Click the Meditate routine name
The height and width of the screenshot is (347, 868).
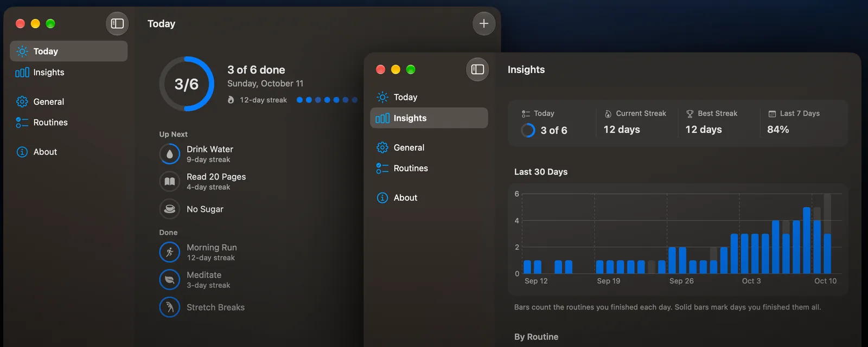tap(204, 275)
